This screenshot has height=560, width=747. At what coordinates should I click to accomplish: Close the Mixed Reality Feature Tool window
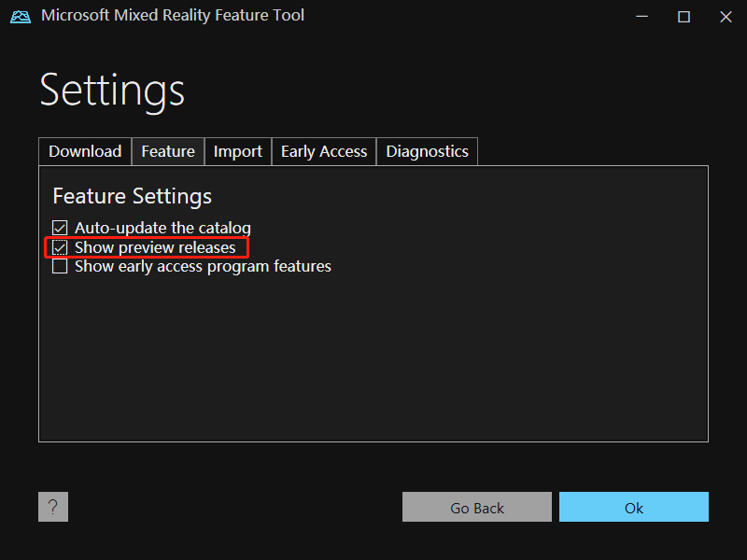click(726, 17)
